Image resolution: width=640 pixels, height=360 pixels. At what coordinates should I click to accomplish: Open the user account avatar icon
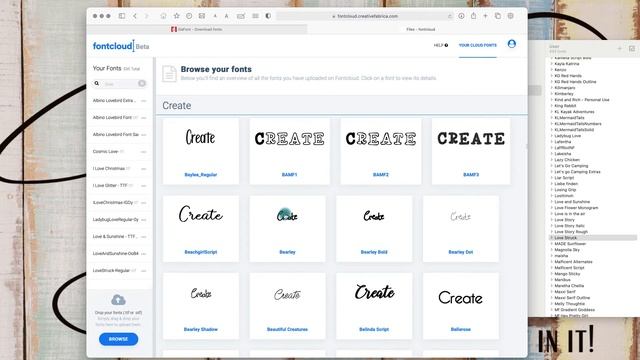pyautogui.click(x=511, y=44)
